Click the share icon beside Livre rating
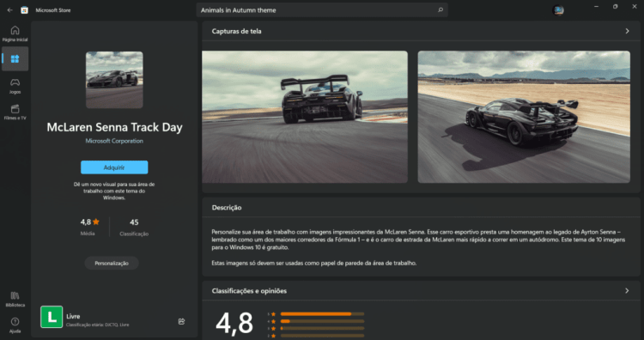The image size is (644, 340). 181,321
